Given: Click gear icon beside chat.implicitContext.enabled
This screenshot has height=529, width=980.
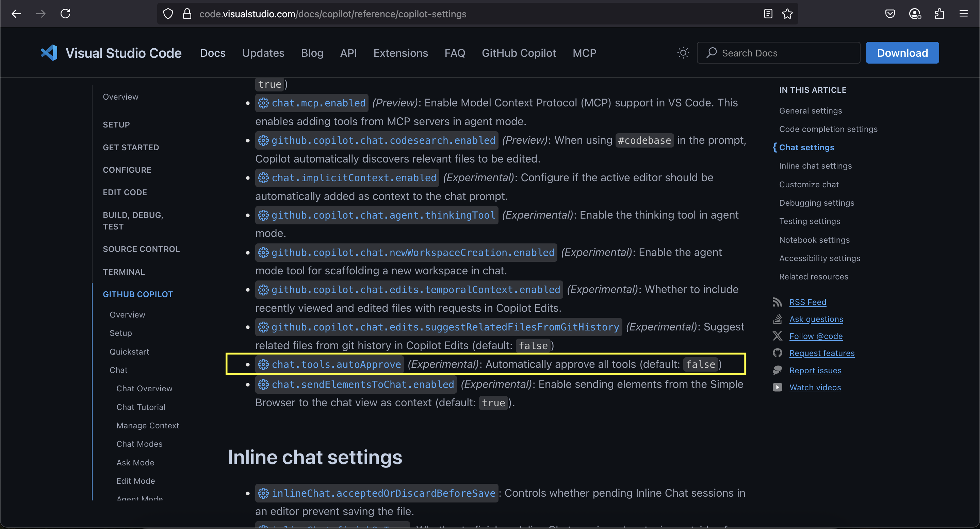Looking at the screenshot, I should 263,177.
